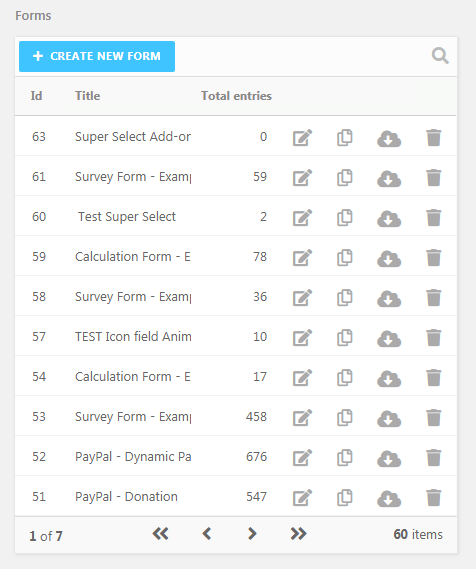Sort by the Total entries column header

pos(236,96)
